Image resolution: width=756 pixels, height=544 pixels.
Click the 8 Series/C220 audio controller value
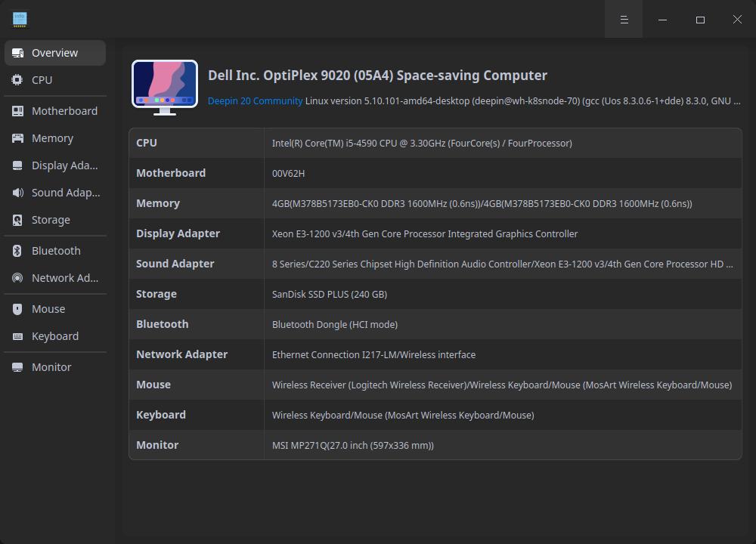point(503,264)
